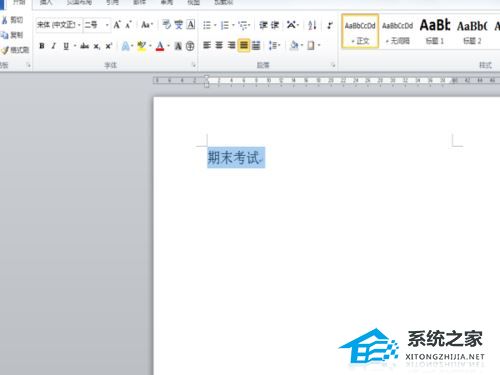Click the Sort A-Z icon
Screen dimensions: 500x375
(x=312, y=25)
